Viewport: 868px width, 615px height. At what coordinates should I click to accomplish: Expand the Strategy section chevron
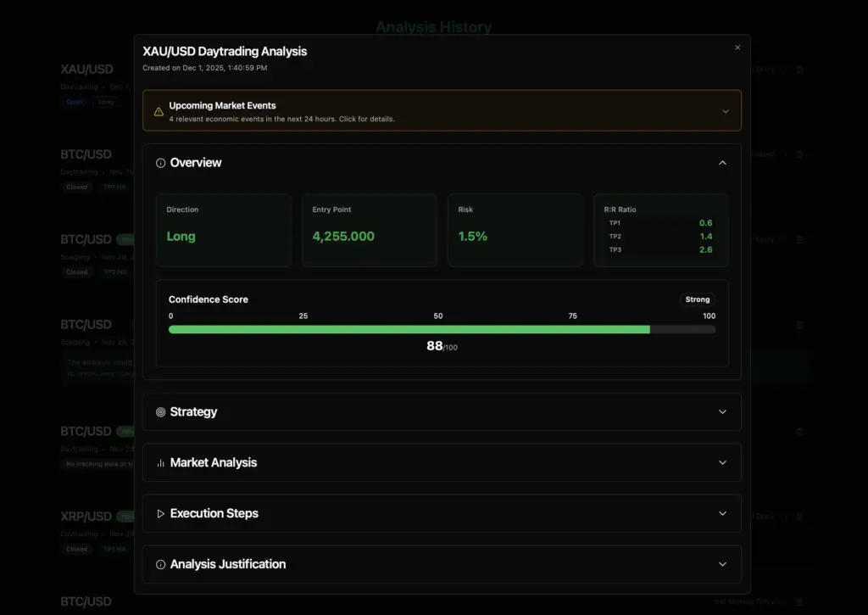722,411
